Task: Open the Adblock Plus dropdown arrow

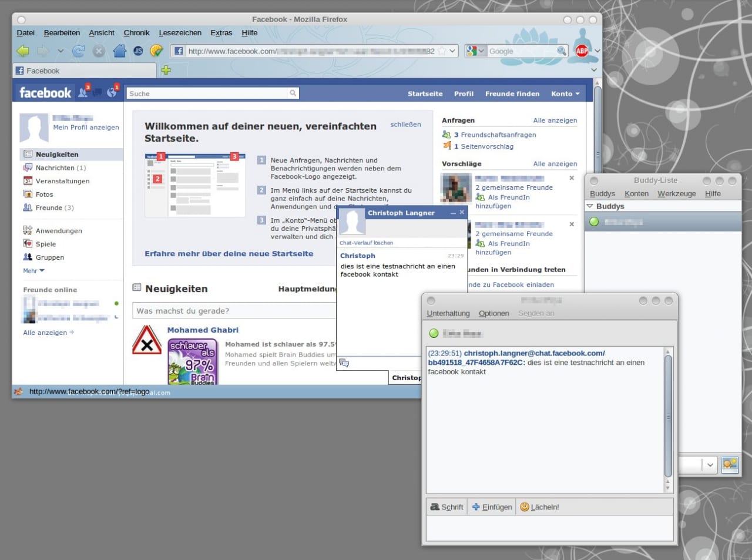Action: tap(597, 51)
